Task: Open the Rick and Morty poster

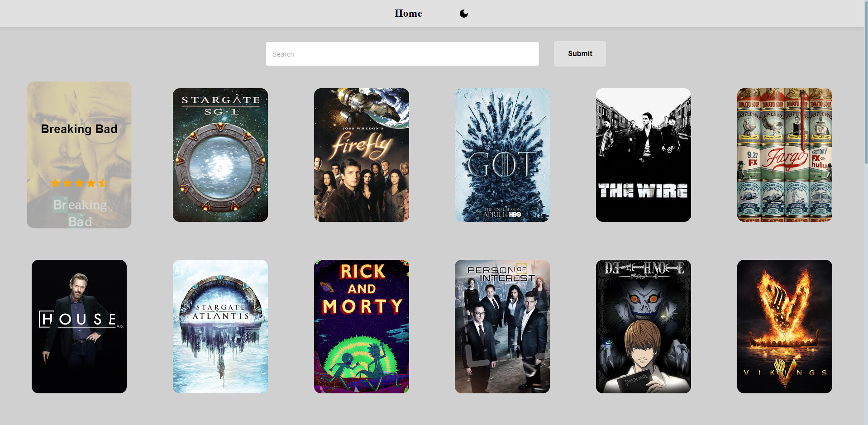Action: [x=362, y=326]
